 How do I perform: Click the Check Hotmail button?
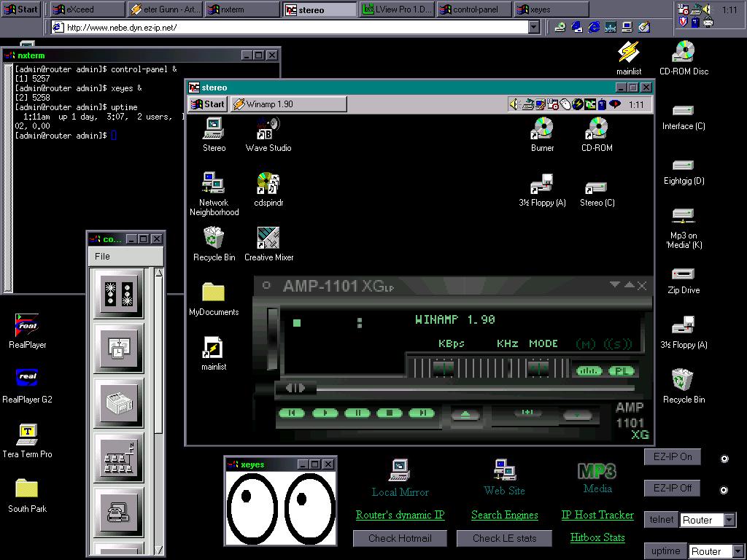(x=400, y=538)
